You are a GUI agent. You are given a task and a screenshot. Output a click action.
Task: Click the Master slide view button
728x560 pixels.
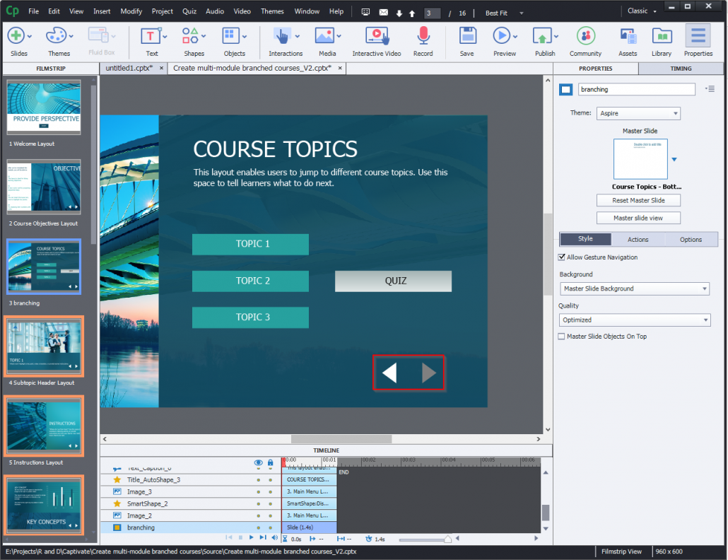click(x=638, y=217)
